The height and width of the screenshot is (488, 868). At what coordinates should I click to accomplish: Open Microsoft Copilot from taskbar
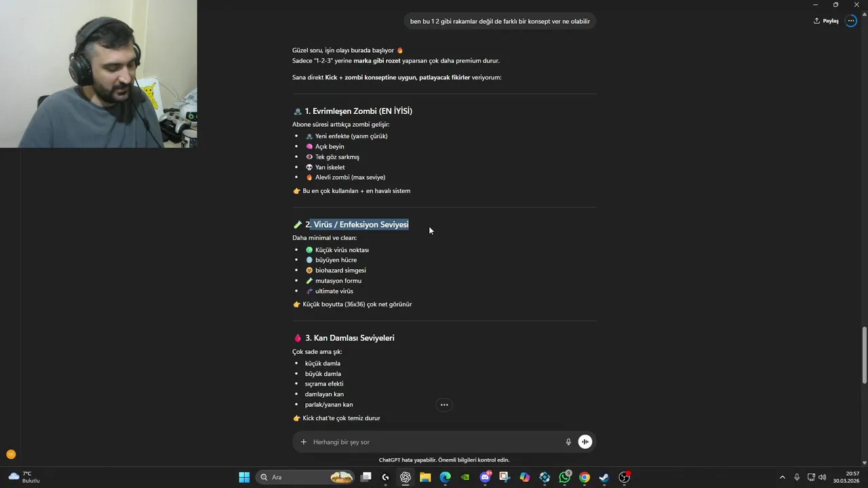[x=525, y=477]
